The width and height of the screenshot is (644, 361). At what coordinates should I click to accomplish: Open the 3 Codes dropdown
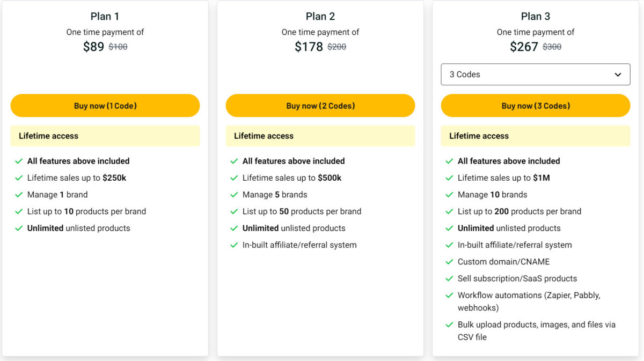(x=536, y=75)
